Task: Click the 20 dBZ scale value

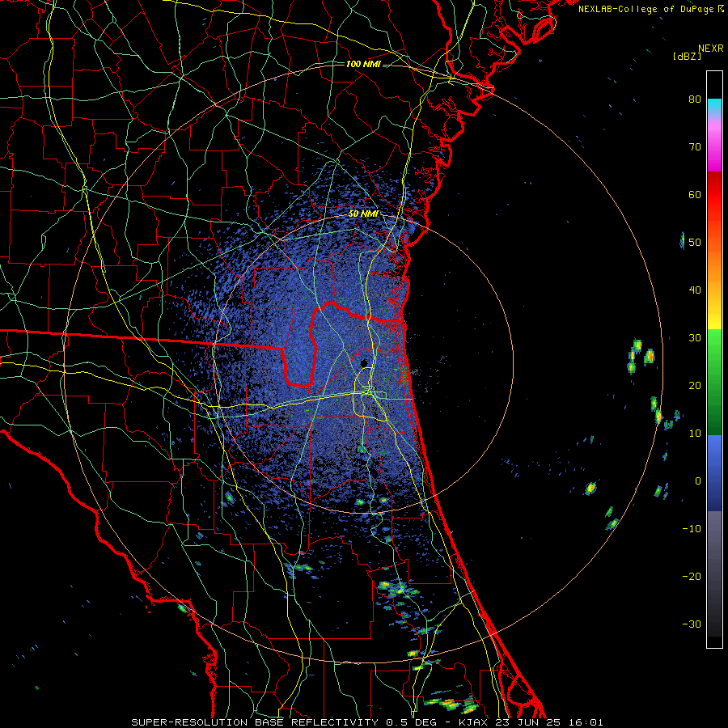Action: click(695, 385)
